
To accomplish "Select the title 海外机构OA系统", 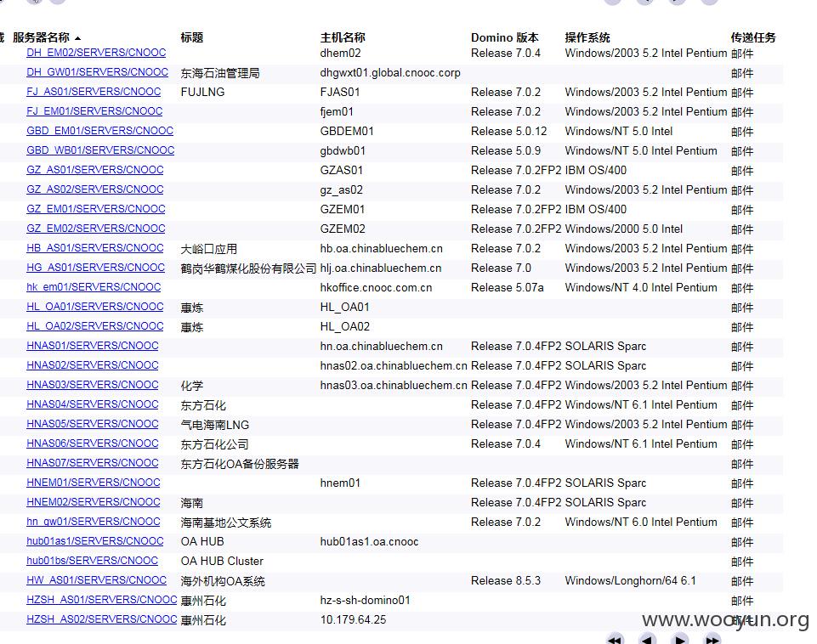I will coord(223,580).
